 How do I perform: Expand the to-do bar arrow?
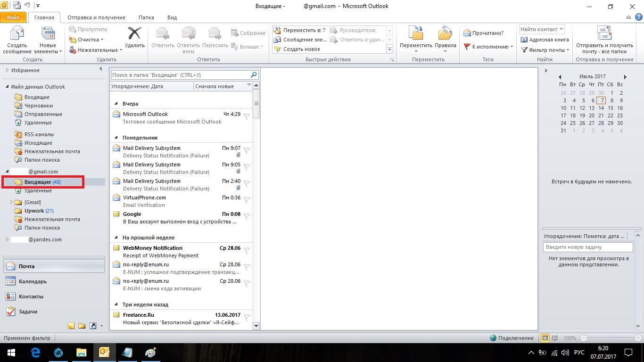546,71
